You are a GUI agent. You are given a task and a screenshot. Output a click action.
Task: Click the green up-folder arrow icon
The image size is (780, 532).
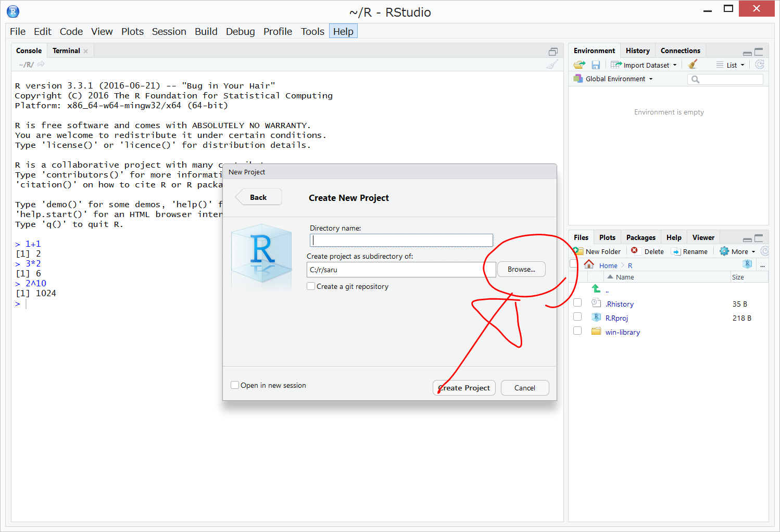click(596, 289)
